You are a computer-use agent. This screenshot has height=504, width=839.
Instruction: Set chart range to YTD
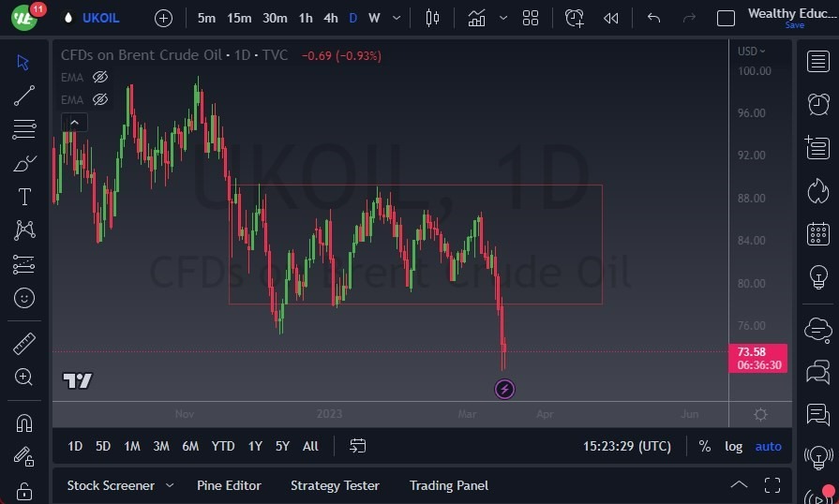pos(223,446)
